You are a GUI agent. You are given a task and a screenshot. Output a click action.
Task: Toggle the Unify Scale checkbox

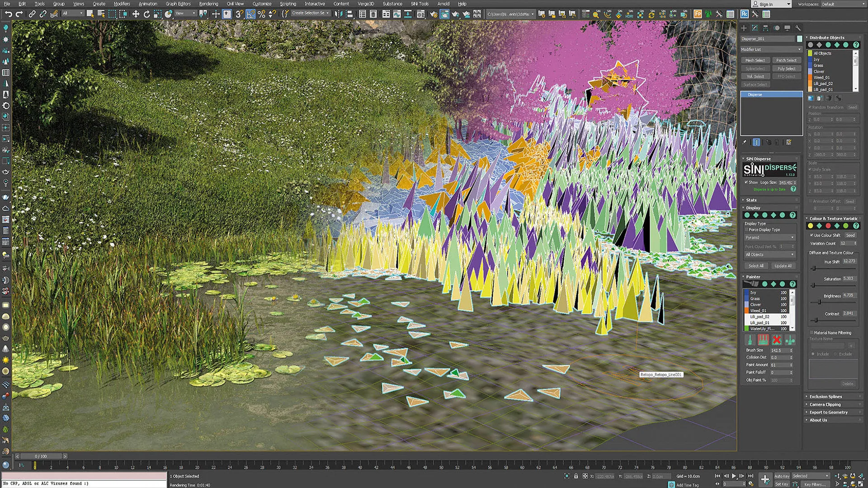[x=810, y=169]
